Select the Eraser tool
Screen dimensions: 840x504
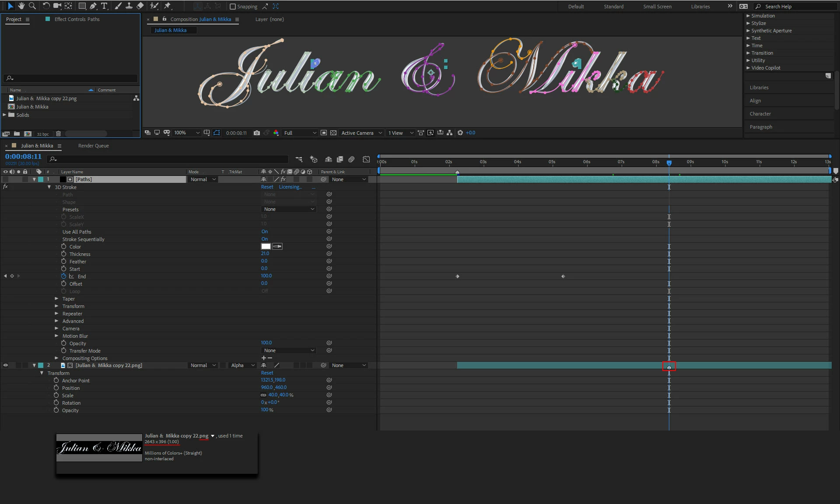click(140, 6)
